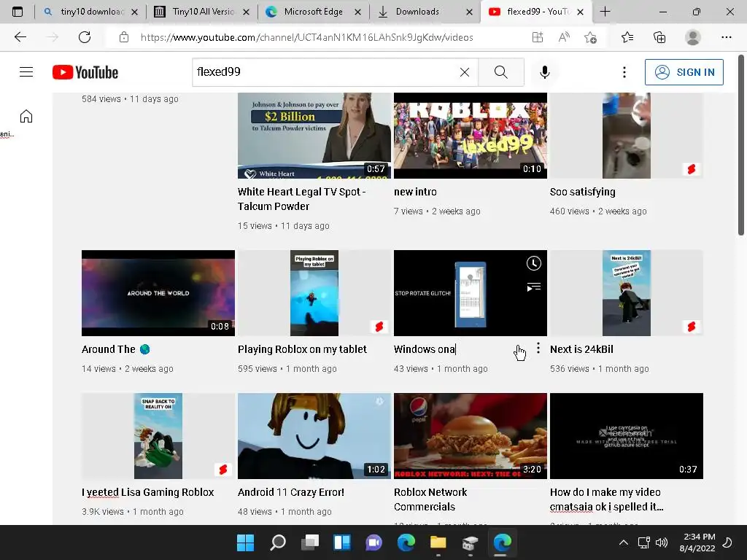The image size is (747, 560).
Task: Add this page to favorites
Action: coord(590,37)
